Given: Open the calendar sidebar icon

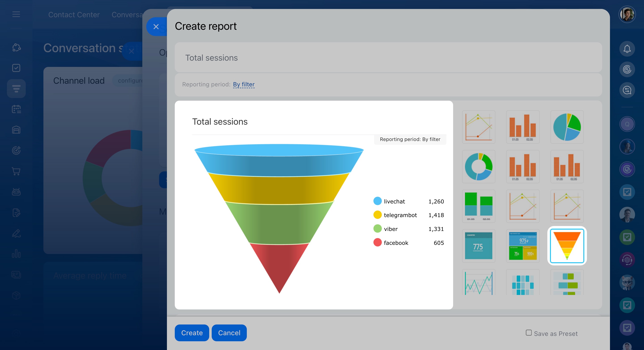Looking at the screenshot, I should pyautogui.click(x=16, y=109).
